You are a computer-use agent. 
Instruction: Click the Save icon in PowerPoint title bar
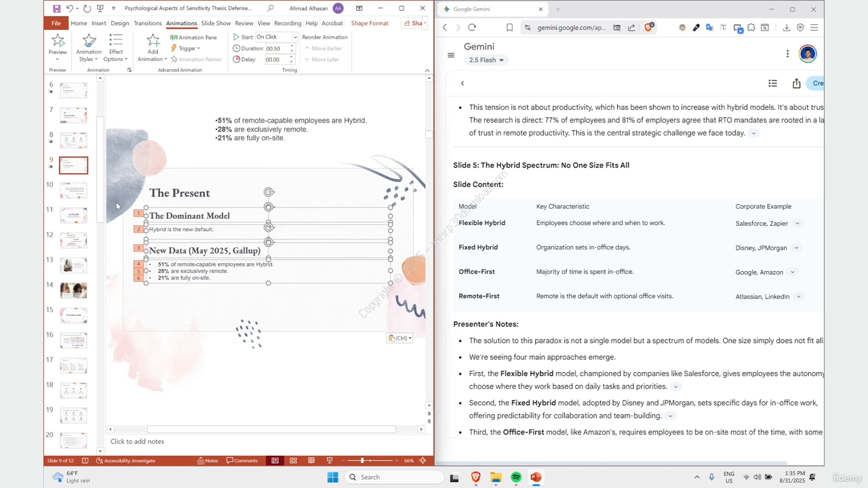(56, 9)
